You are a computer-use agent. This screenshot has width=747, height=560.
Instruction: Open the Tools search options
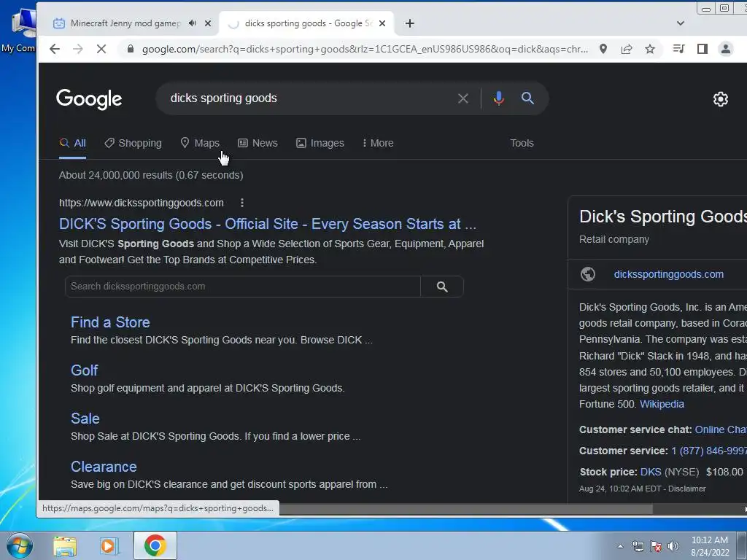pyautogui.click(x=522, y=144)
